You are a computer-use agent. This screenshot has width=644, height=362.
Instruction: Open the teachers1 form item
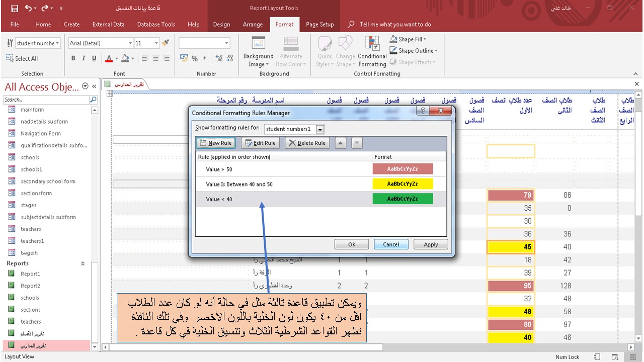[32, 241]
